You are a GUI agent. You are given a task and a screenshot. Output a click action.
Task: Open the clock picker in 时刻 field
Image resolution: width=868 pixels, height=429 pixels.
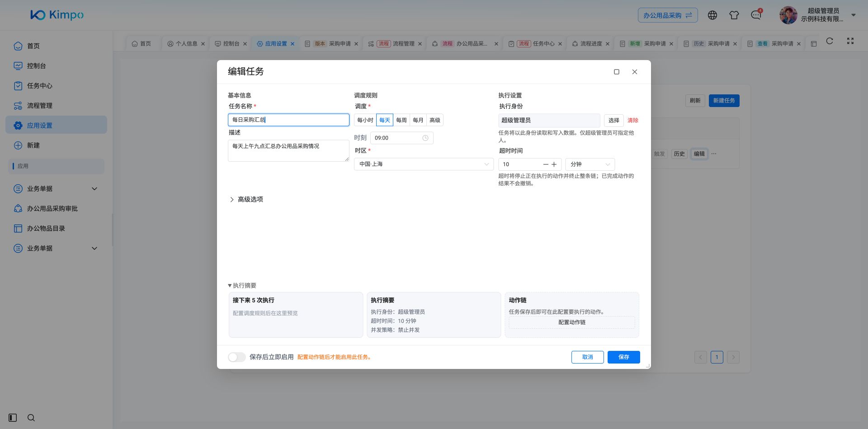tap(425, 138)
